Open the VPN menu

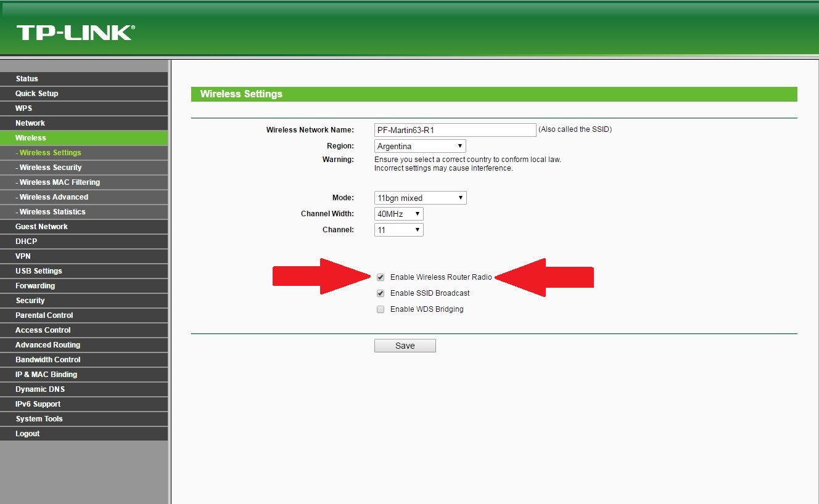click(x=84, y=256)
